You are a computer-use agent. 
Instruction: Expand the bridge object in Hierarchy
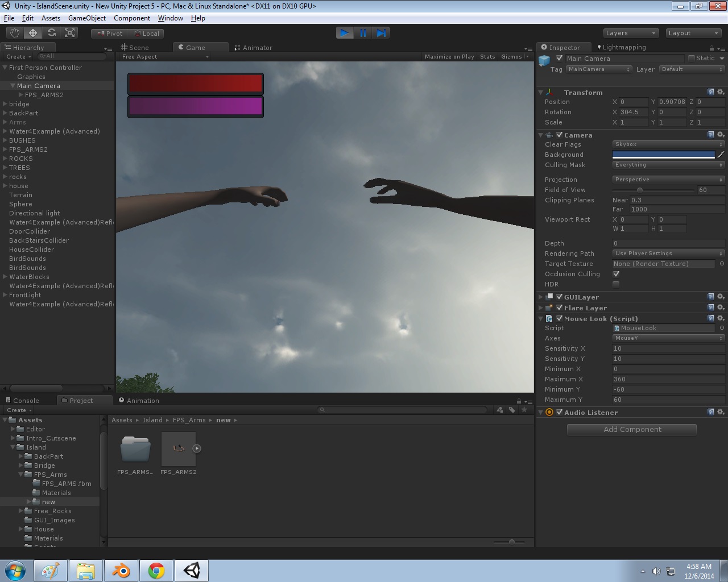[x=5, y=104]
